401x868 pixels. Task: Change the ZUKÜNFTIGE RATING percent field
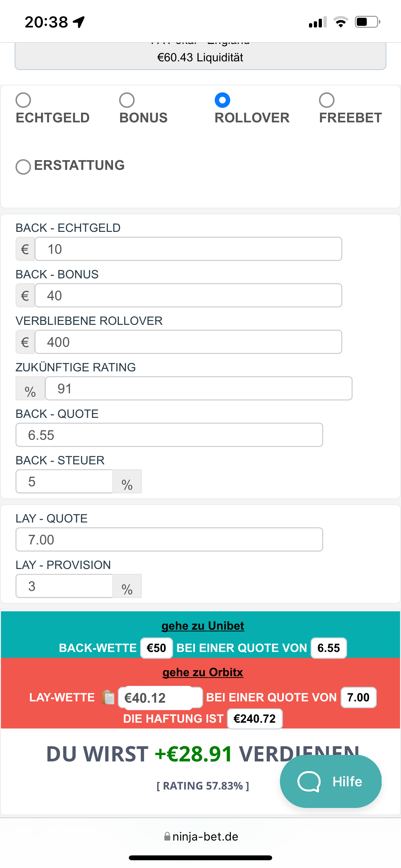point(199,388)
